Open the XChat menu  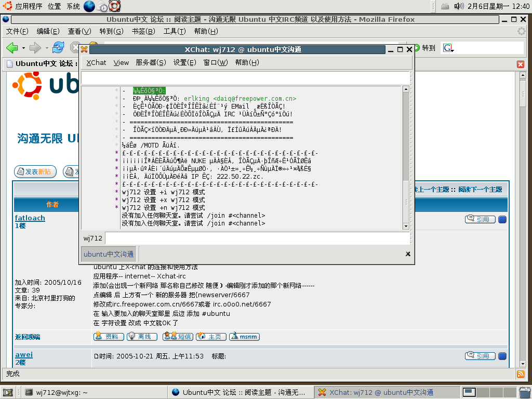click(x=96, y=62)
